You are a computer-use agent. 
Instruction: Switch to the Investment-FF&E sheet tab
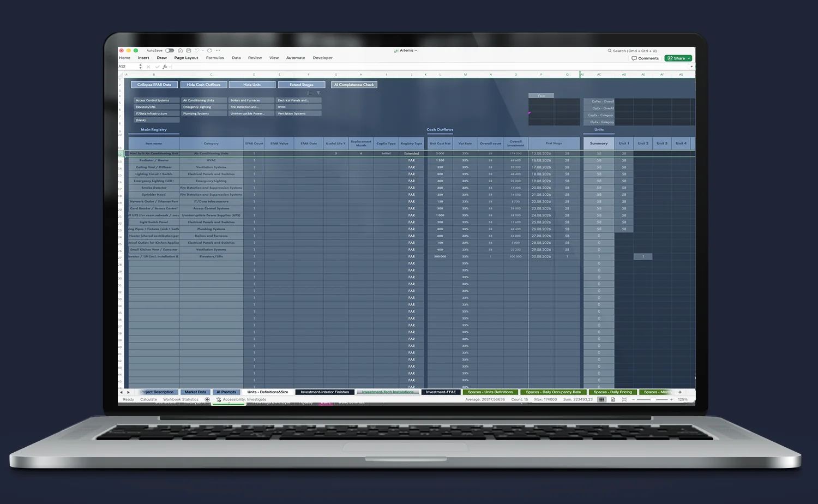click(x=441, y=392)
